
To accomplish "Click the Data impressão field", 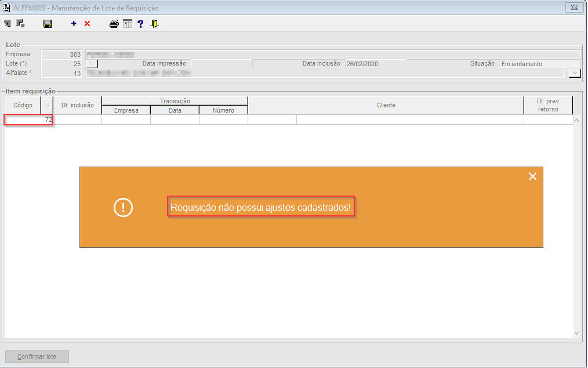I will [x=222, y=64].
